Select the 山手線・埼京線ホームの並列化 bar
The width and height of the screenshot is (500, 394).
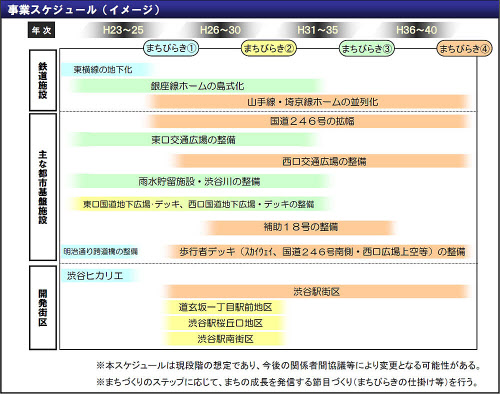(x=310, y=102)
